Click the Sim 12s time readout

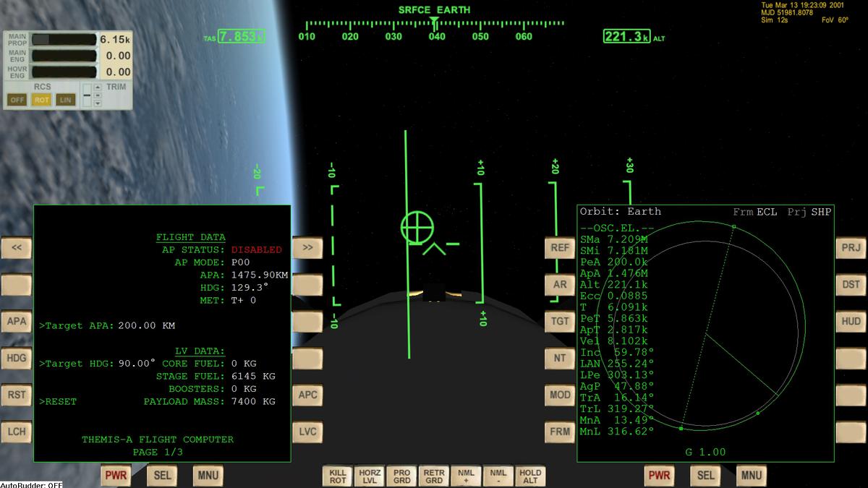click(774, 20)
